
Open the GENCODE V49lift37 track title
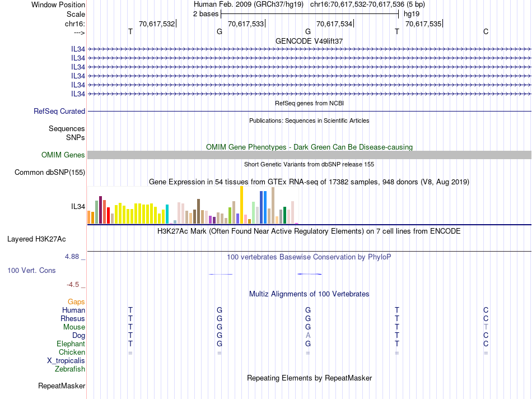(309, 41)
